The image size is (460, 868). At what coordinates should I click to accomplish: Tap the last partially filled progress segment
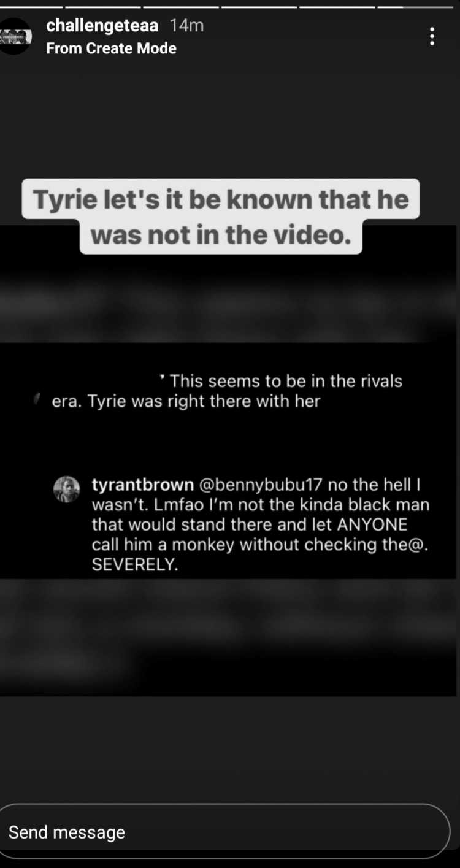pyautogui.click(x=415, y=6)
